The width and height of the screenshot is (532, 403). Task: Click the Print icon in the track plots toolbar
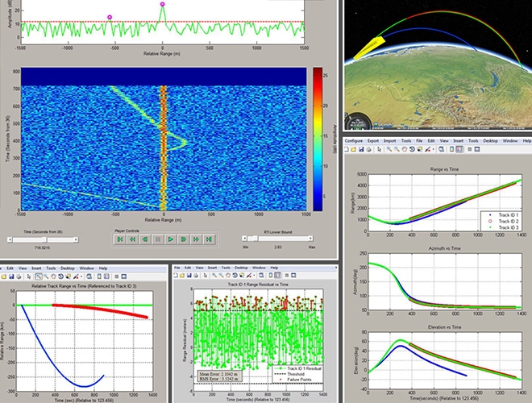coord(368,149)
